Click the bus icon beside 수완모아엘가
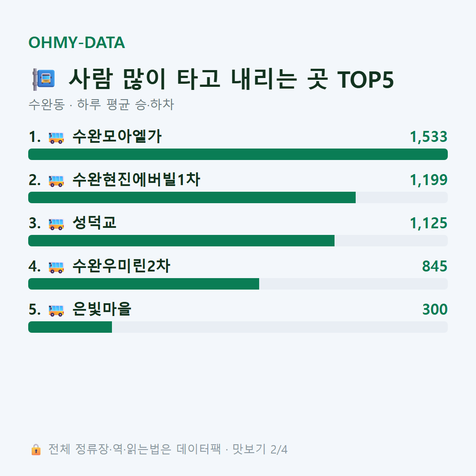Image resolution: width=476 pixels, height=476 pixels. (56, 138)
